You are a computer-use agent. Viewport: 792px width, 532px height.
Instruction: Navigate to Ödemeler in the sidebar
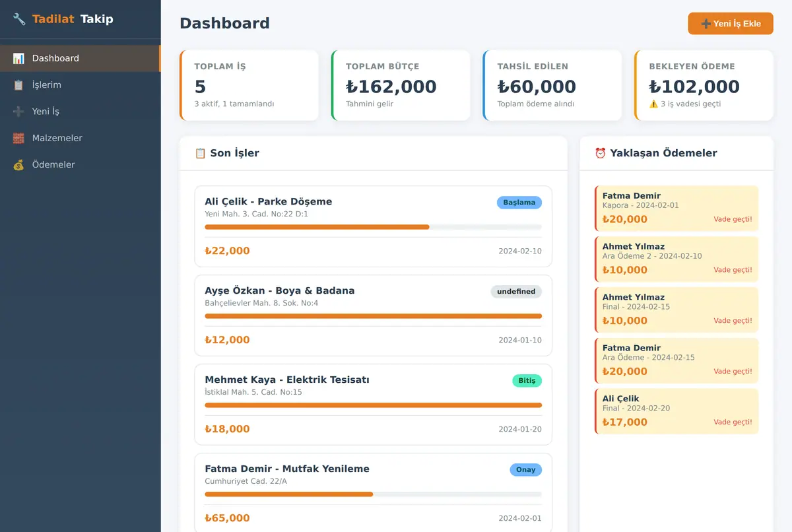pyautogui.click(x=80, y=165)
